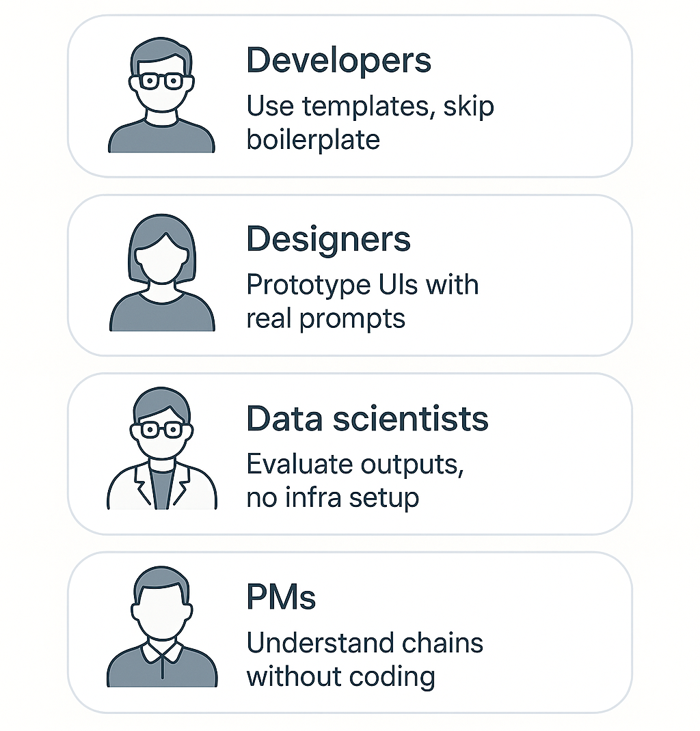Select the Developers heading
Screen dimensions: 700x731
(338, 61)
